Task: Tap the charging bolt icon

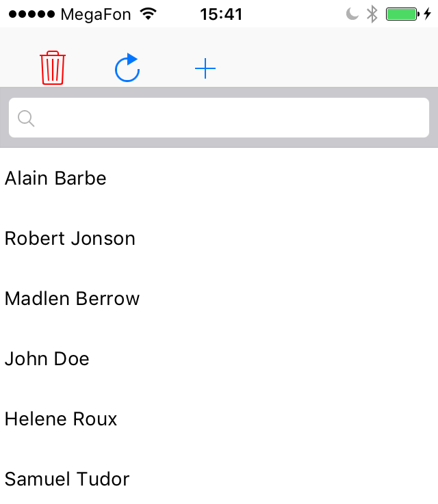Action: (x=427, y=14)
